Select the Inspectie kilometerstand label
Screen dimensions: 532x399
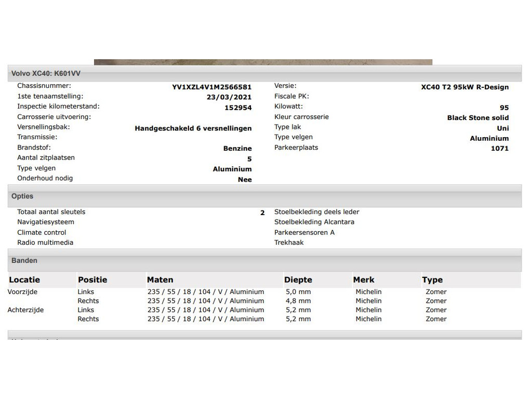(x=58, y=107)
